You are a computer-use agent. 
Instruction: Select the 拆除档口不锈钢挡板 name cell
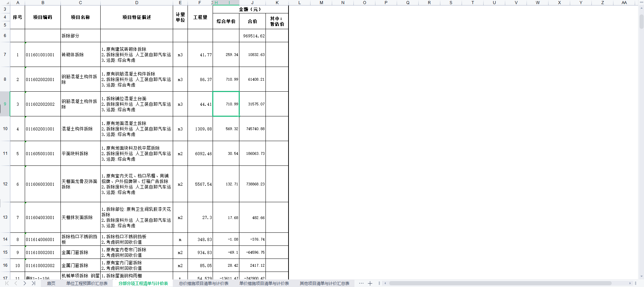click(80, 239)
